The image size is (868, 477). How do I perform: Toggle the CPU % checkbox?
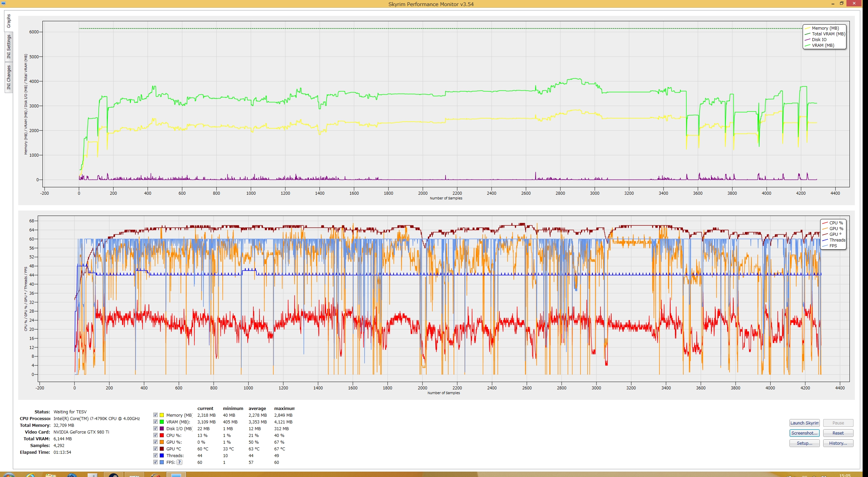(155, 435)
